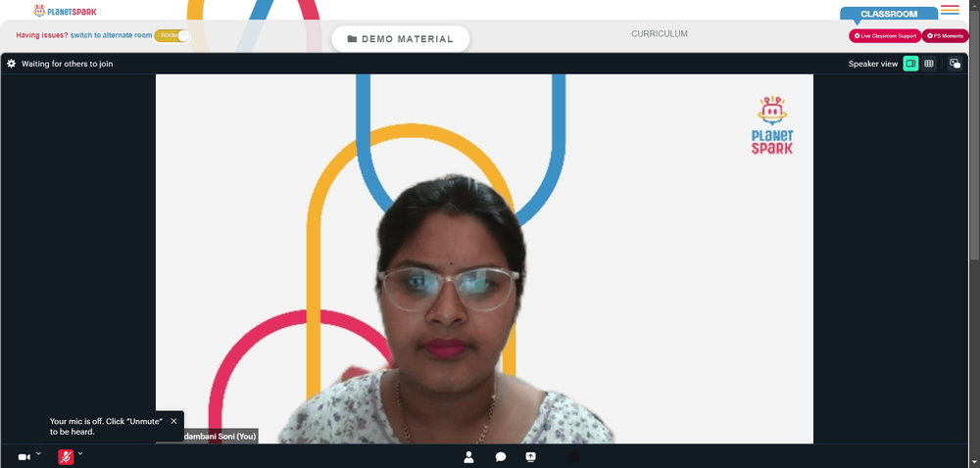The width and height of the screenshot is (980, 468).
Task: Click the scrollbar up arrow
Action: coord(974,4)
